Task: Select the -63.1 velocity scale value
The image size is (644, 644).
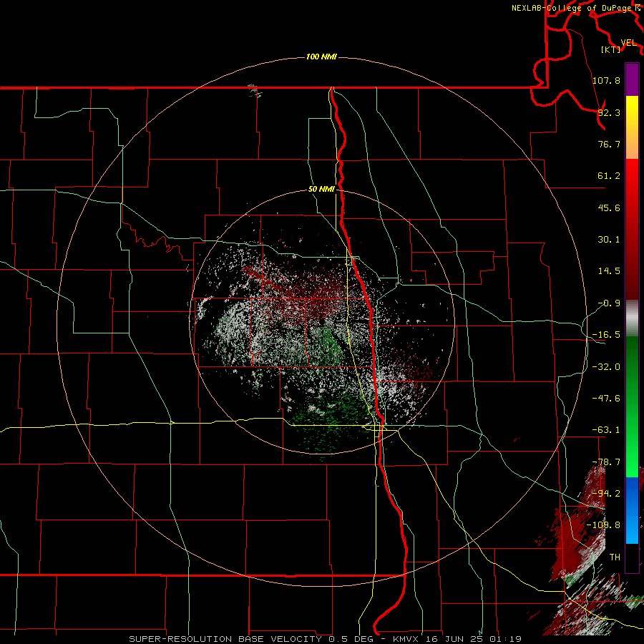Action: pos(606,430)
